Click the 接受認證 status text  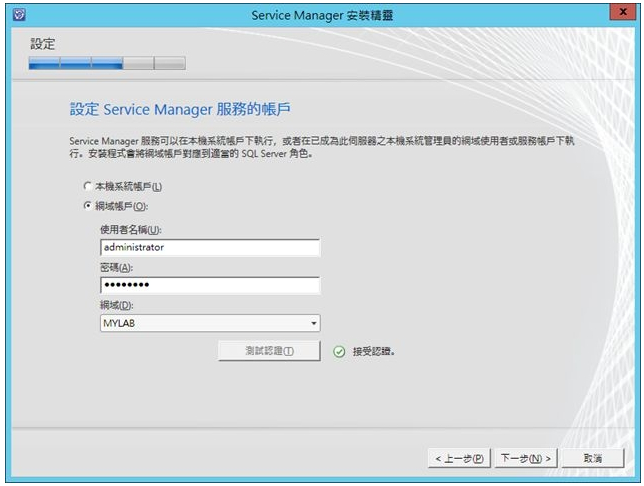pos(373,352)
